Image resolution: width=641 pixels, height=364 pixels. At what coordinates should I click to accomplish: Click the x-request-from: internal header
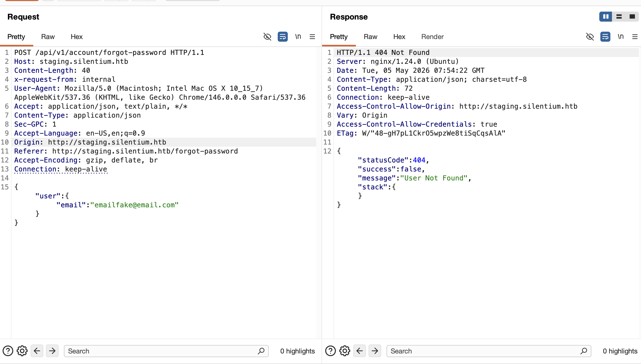pyautogui.click(x=65, y=79)
